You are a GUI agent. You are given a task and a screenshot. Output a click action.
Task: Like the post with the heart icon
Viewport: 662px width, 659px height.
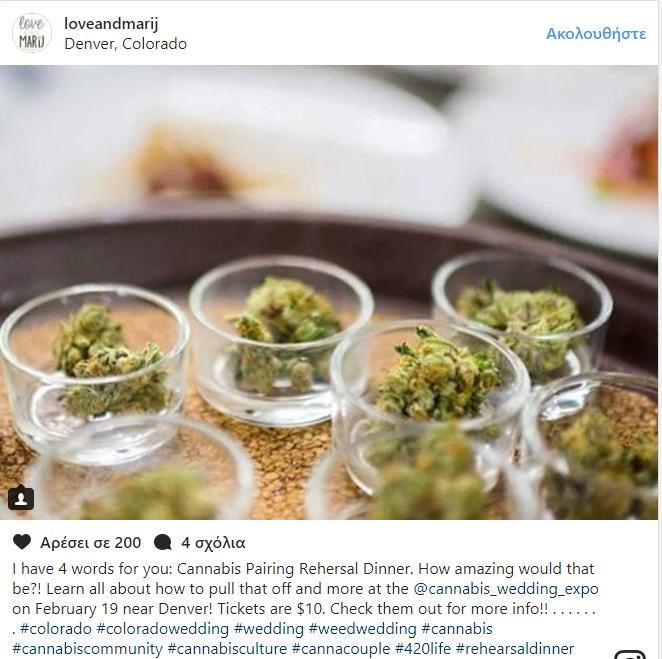tap(22, 542)
